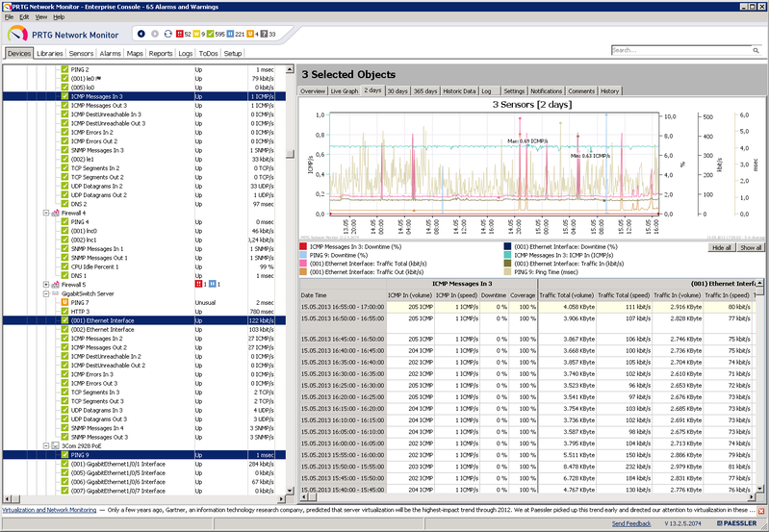Viewport: 769px width, 532px height.
Task: Click the refresh icon in toolbar
Action: coord(168,34)
